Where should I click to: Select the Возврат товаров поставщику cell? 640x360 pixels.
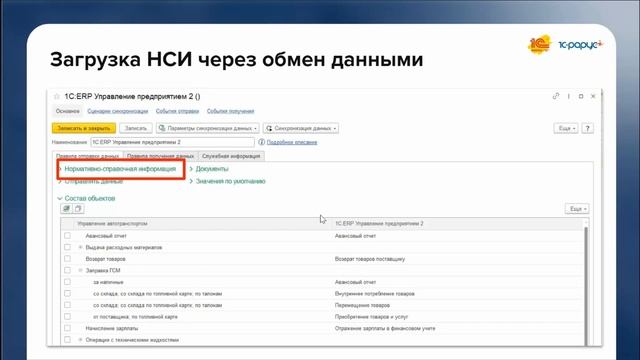(x=370, y=259)
